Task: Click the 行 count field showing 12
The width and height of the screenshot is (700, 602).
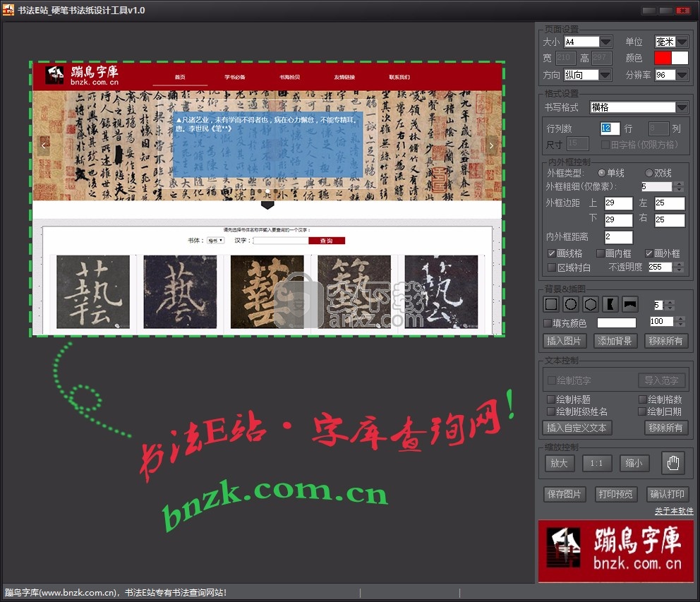Action: [x=610, y=128]
